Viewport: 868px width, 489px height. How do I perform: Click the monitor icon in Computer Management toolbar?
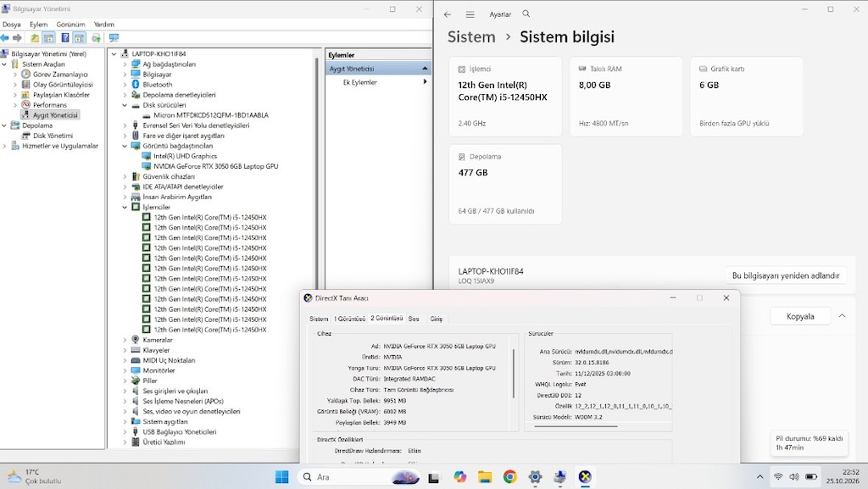pyautogui.click(x=114, y=37)
